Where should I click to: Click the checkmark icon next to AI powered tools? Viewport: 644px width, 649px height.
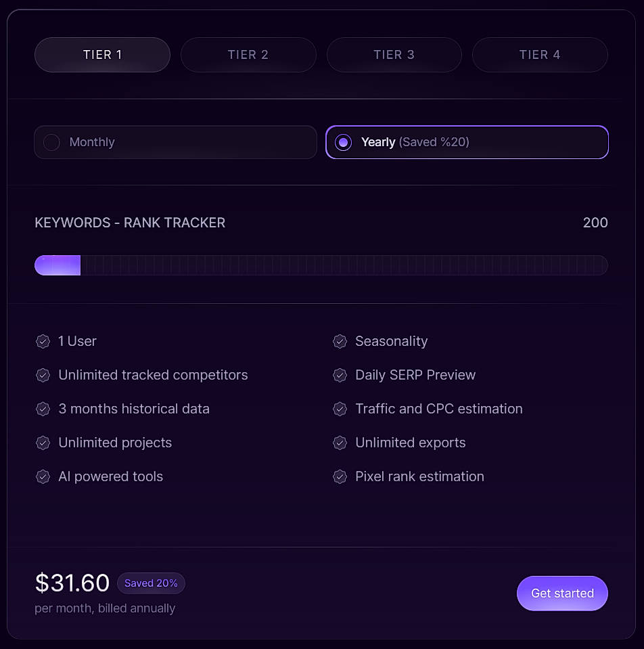43,476
